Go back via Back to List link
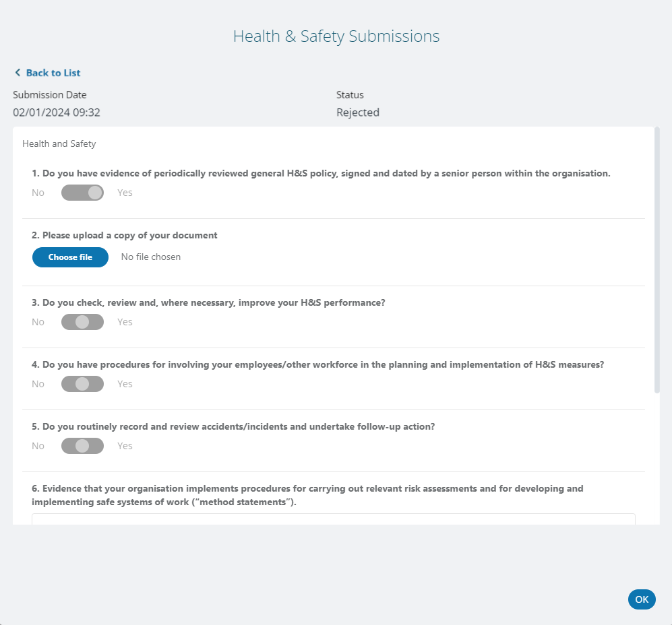The height and width of the screenshot is (625, 672). click(x=53, y=73)
